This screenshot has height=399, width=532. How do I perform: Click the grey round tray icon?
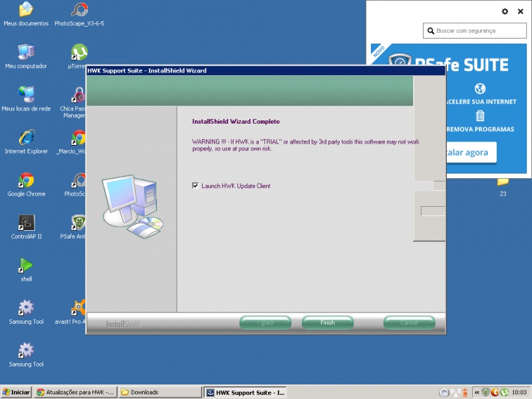pos(444,393)
